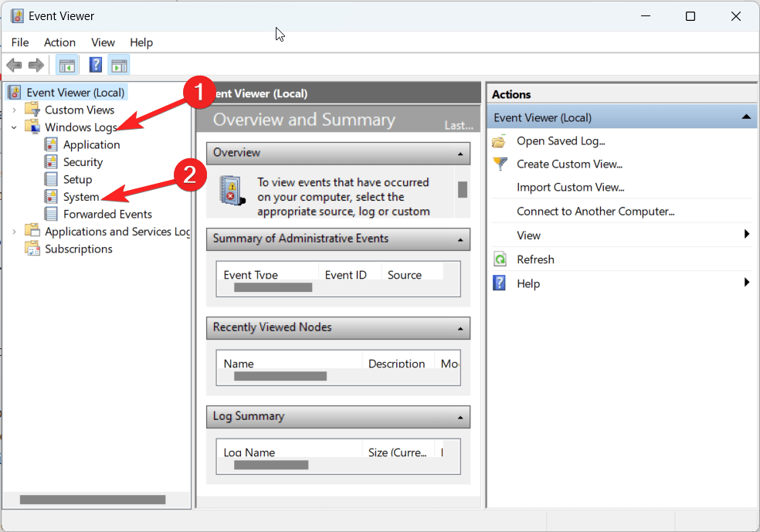Open the View submenu arrow in Actions
760x532 pixels.
747,235
